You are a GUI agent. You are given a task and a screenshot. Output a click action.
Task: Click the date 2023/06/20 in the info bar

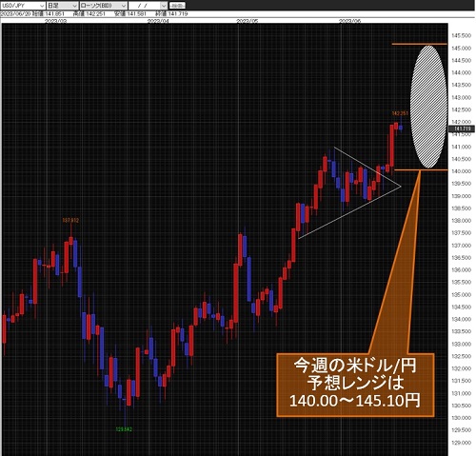(15, 14)
